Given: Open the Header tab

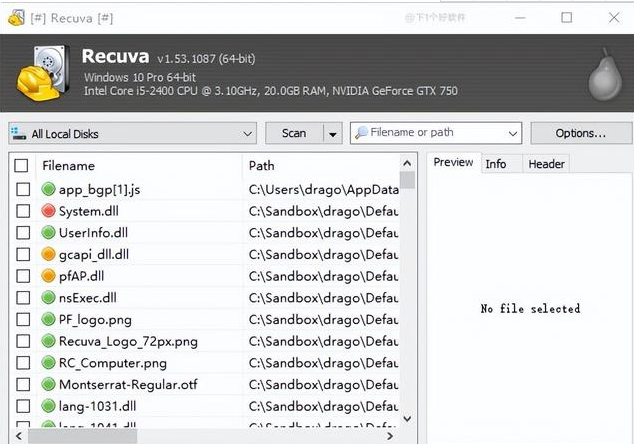Looking at the screenshot, I should pyautogui.click(x=546, y=164).
